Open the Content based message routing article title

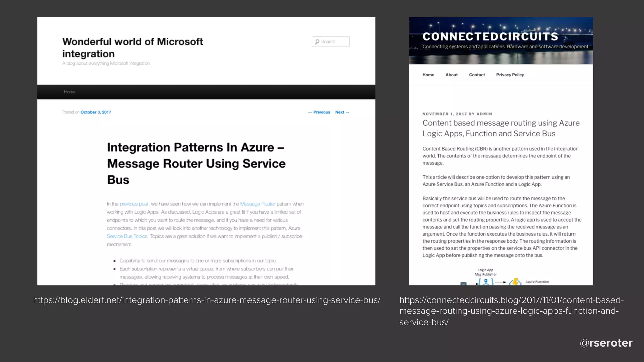click(x=501, y=128)
